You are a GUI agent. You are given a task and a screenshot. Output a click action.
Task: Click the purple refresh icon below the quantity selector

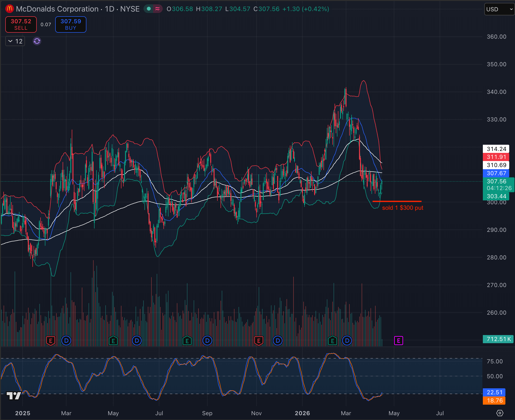36,41
